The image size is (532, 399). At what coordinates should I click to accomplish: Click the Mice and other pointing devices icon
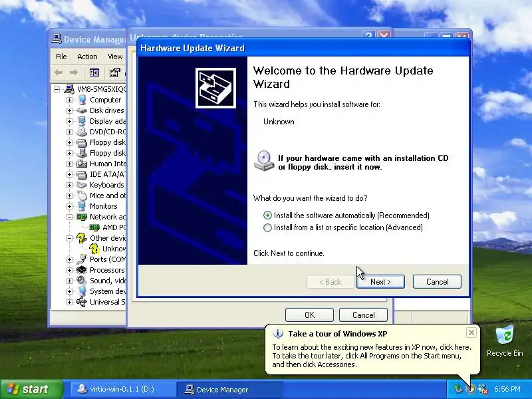pos(82,196)
